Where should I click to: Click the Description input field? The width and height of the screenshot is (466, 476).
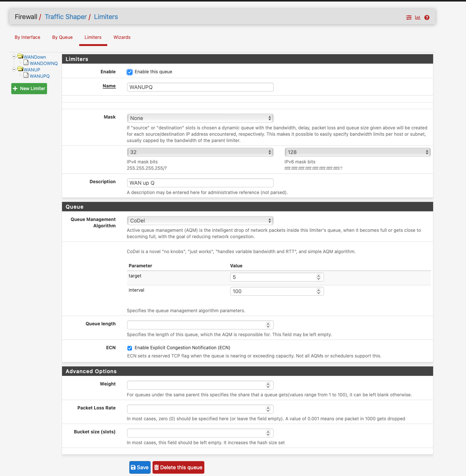point(200,183)
